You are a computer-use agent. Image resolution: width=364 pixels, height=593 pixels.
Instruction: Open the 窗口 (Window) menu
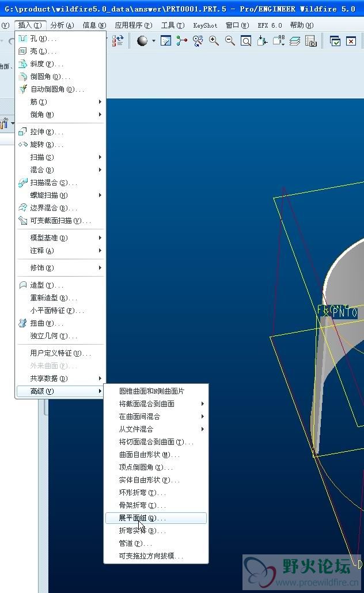click(x=237, y=25)
